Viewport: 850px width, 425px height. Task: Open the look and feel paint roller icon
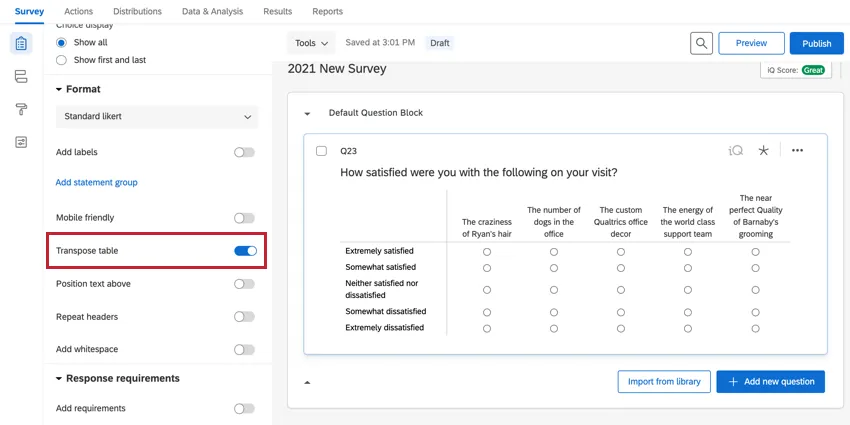point(21,109)
